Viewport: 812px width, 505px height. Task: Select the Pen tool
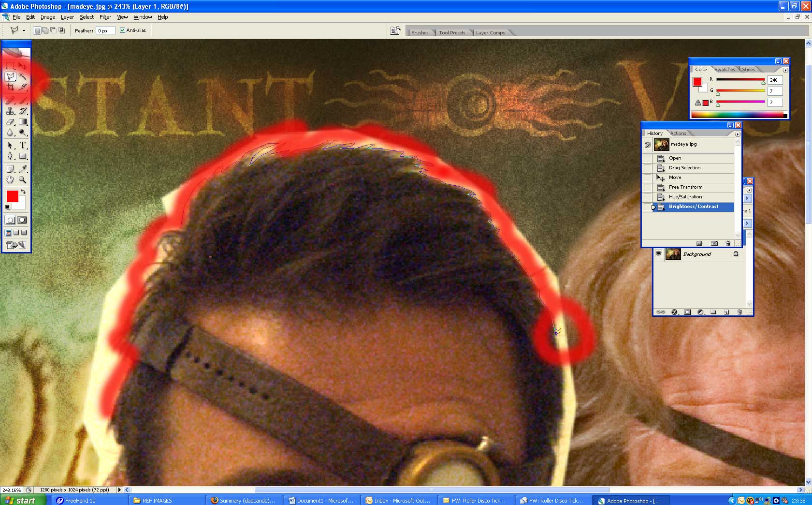click(10, 156)
